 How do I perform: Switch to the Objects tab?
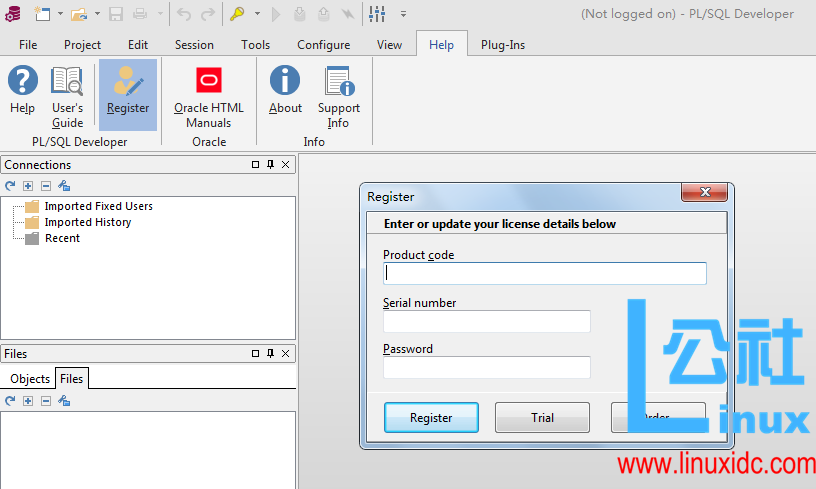coord(30,379)
